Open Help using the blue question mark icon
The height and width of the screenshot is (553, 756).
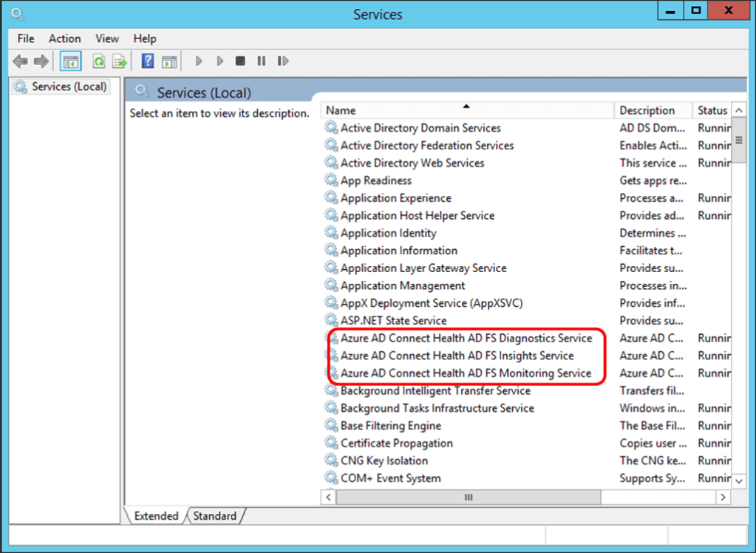coord(148,61)
